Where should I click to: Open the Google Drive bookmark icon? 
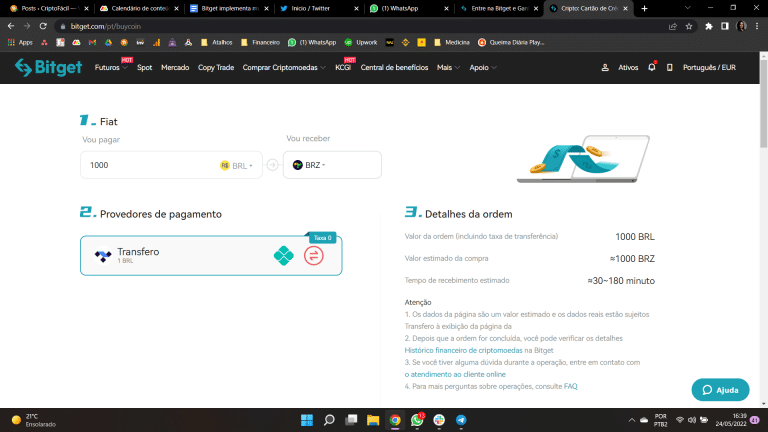coord(108,43)
